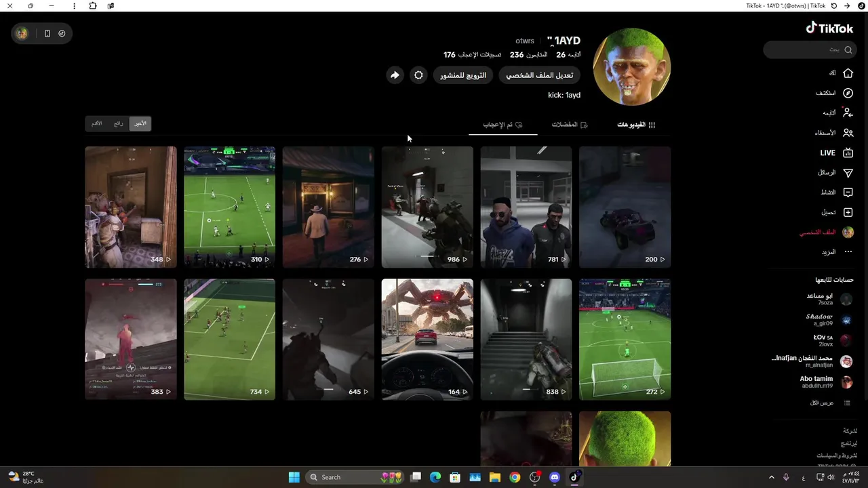
Task: Open Messages from the sidebar
Action: pyautogui.click(x=835, y=173)
